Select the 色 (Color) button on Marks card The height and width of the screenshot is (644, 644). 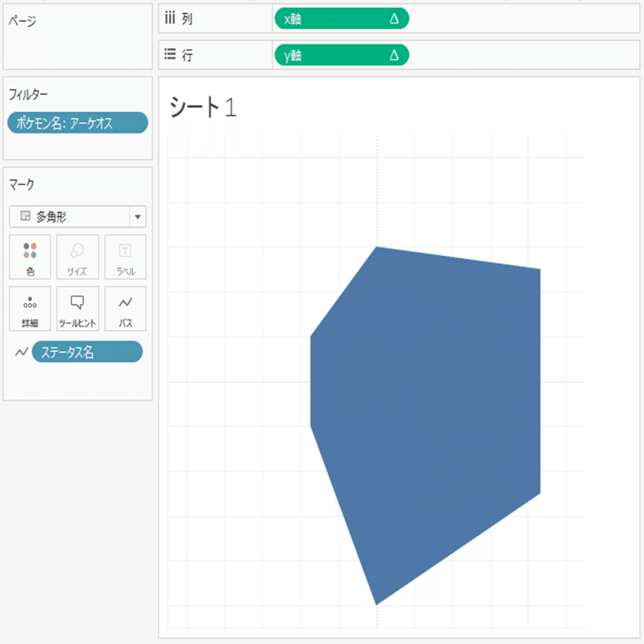coord(29,256)
